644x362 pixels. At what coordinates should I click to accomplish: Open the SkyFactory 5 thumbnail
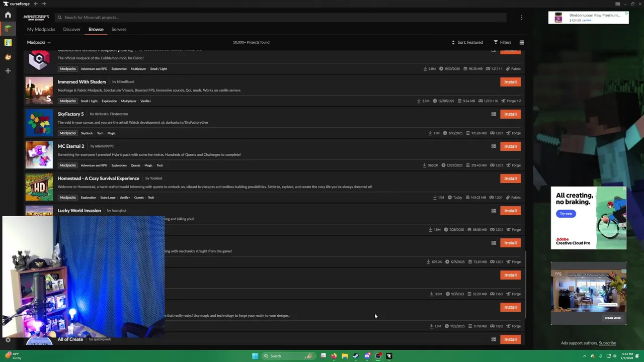[x=39, y=122]
